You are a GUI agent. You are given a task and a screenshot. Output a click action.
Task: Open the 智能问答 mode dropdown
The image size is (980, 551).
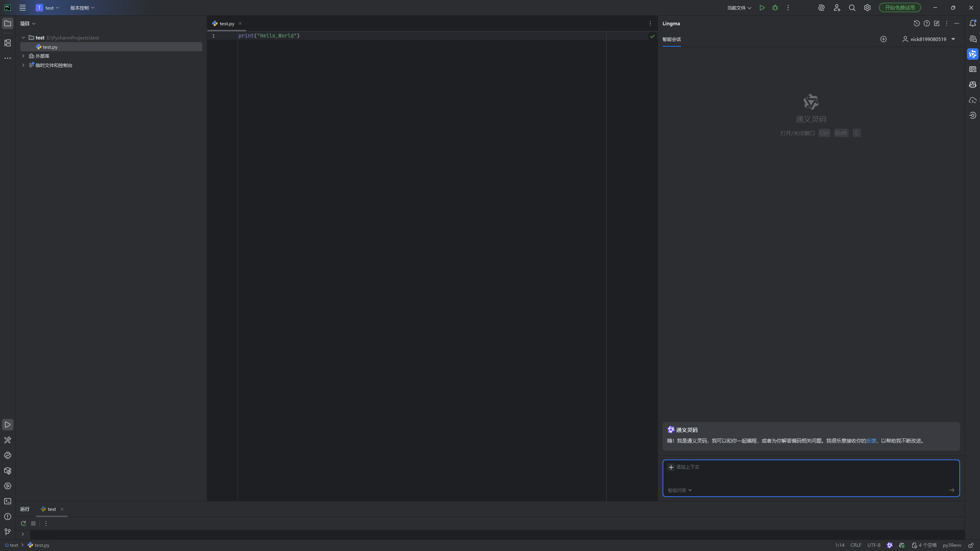point(680,490)
